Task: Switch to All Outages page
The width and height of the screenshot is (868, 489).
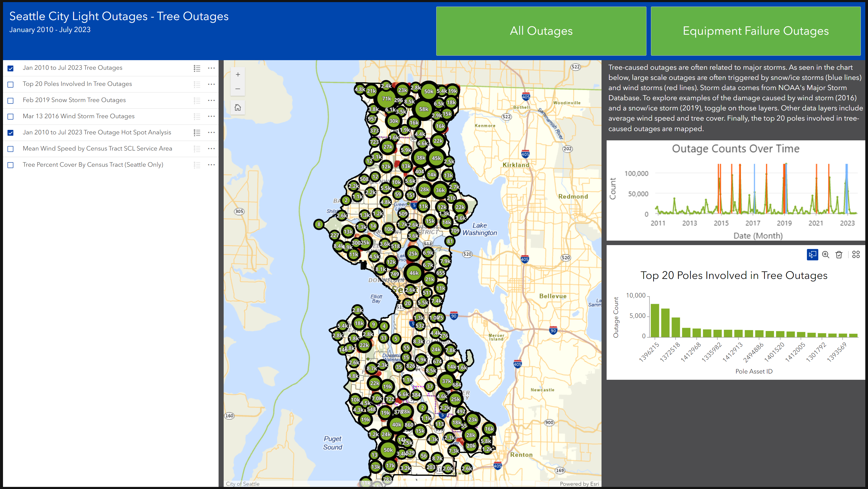Action: 541,31
